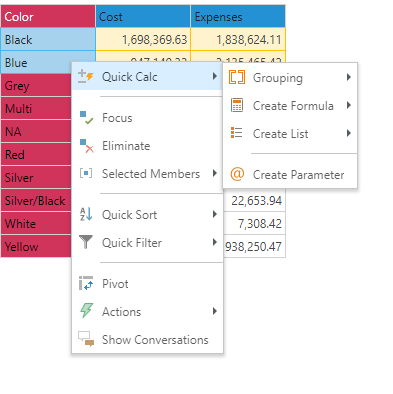
Task: Select the Grey row header
Action: 36,86
